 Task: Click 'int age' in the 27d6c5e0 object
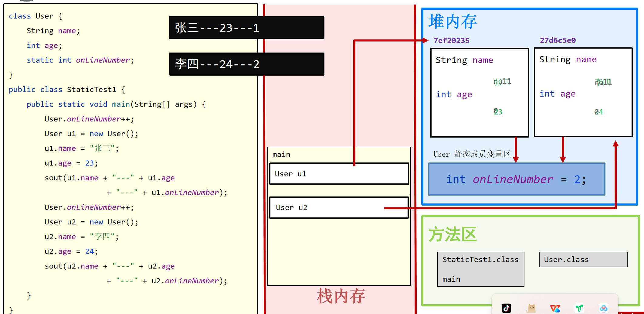click(558, 94)
